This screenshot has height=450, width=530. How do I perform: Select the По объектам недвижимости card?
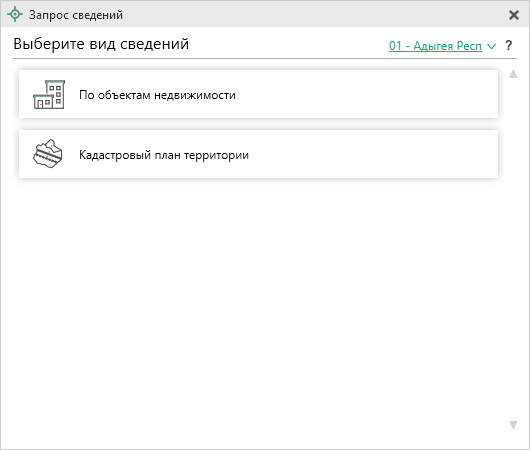[258, 94]
